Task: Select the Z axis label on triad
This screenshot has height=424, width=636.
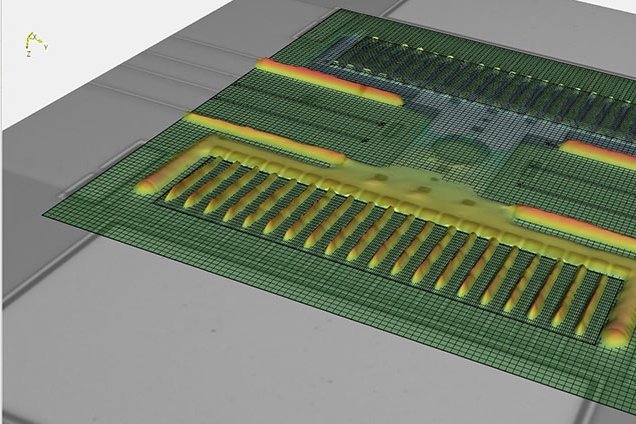Action: click(29, 54)
